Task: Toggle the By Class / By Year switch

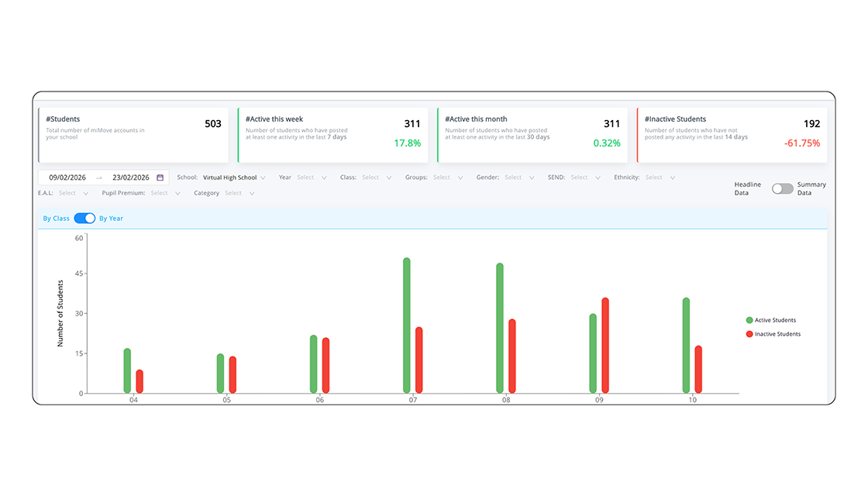Action: 84,219
